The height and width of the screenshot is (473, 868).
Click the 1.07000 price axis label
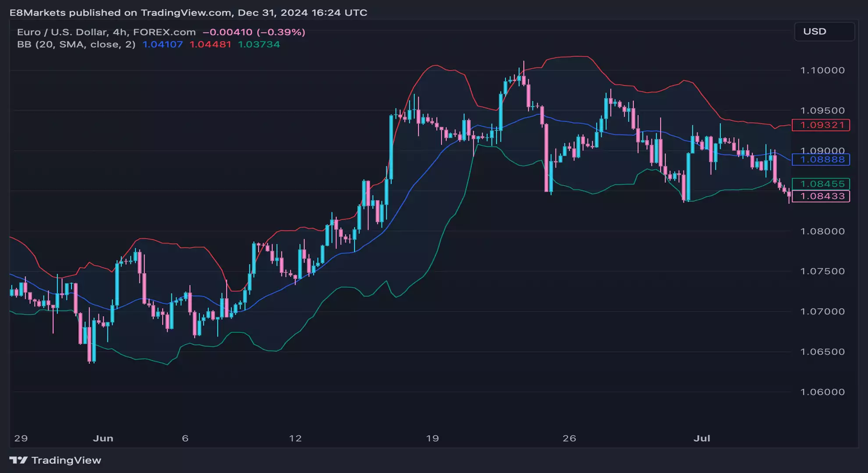[822, 311]
